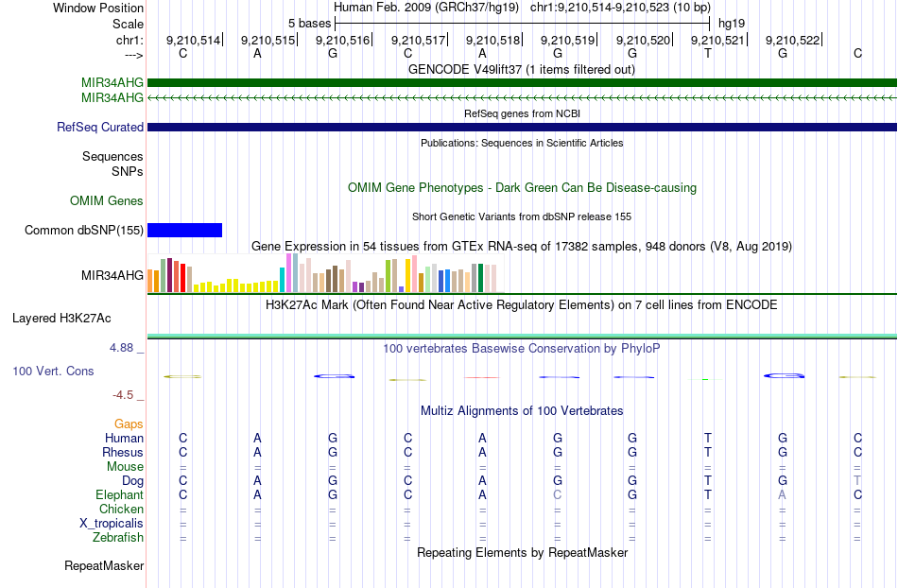The image size is (898, 588).
Task: Click the 5 bases scale bar
Action: coord(523,24)
